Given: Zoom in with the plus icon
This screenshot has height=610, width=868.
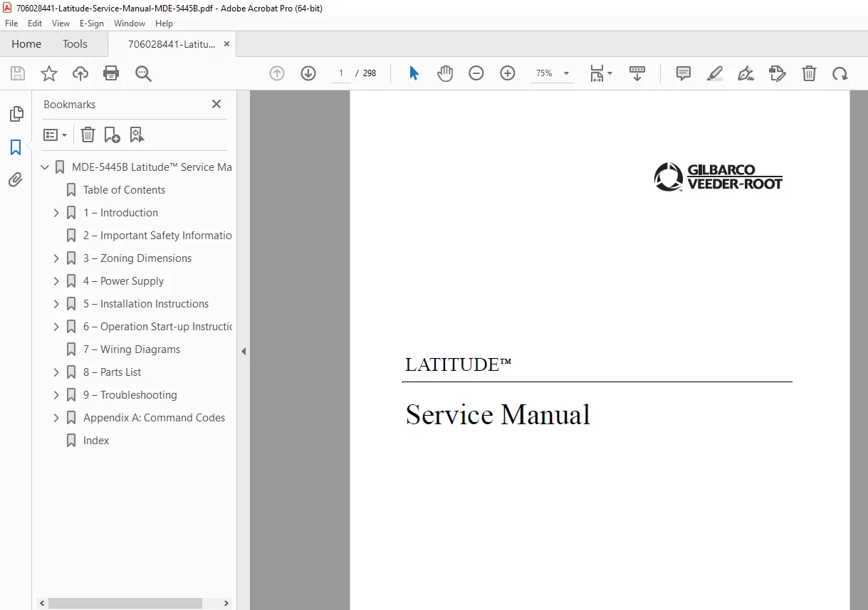Looking at the screenshot, I should click(508, 73).
